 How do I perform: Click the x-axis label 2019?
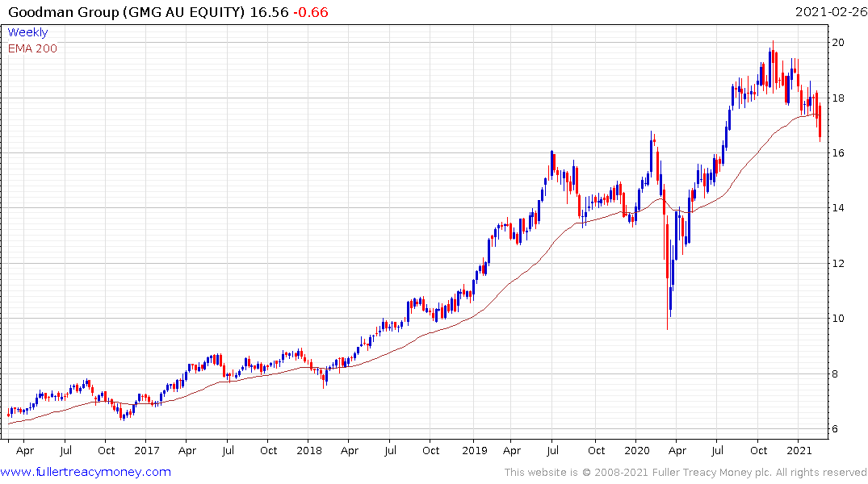[x=475, y=450]
